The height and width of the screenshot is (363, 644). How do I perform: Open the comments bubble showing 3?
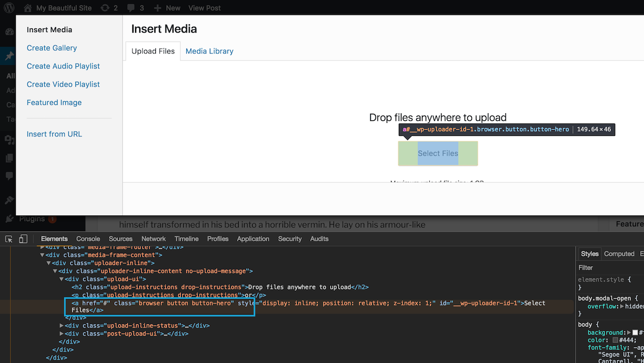135,8
